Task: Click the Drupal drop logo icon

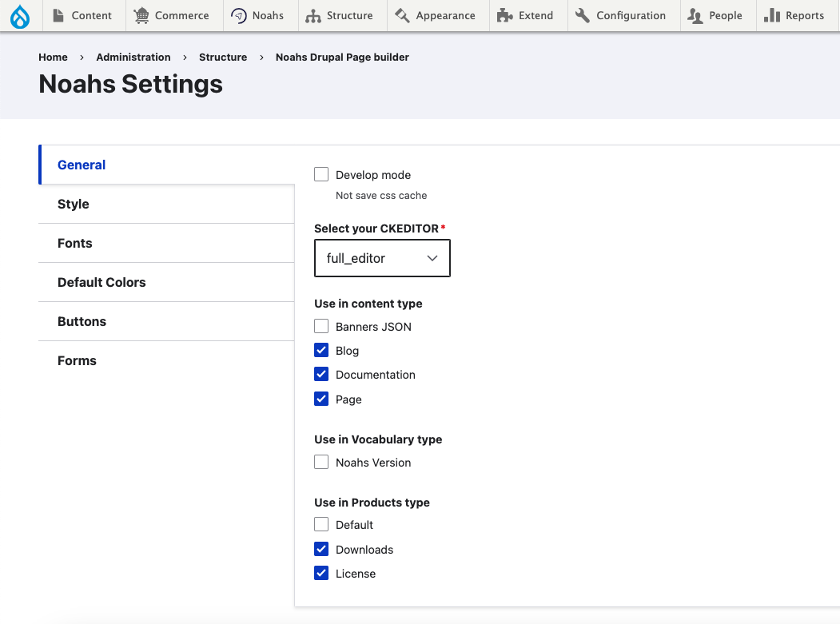Action: click(20, 16)
